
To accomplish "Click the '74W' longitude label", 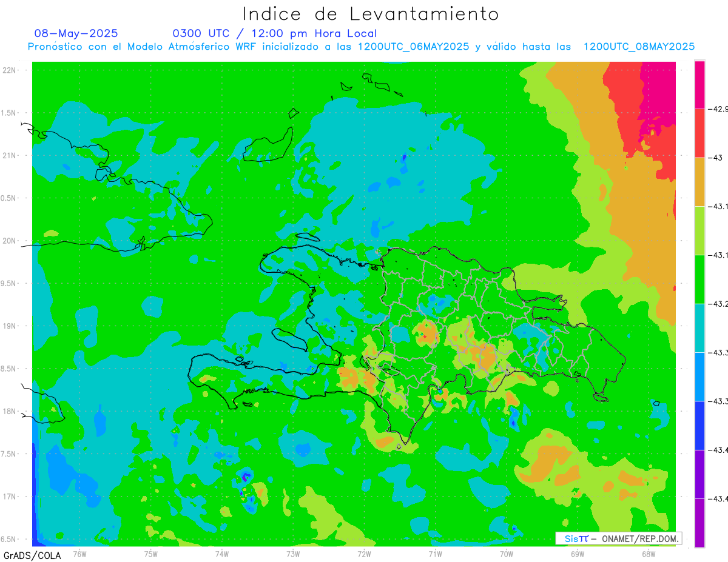I will 222,554.
